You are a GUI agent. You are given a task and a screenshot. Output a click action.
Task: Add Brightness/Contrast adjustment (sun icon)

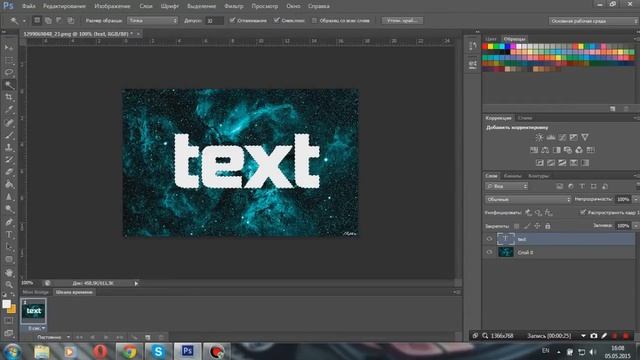(x=540, y=138)
